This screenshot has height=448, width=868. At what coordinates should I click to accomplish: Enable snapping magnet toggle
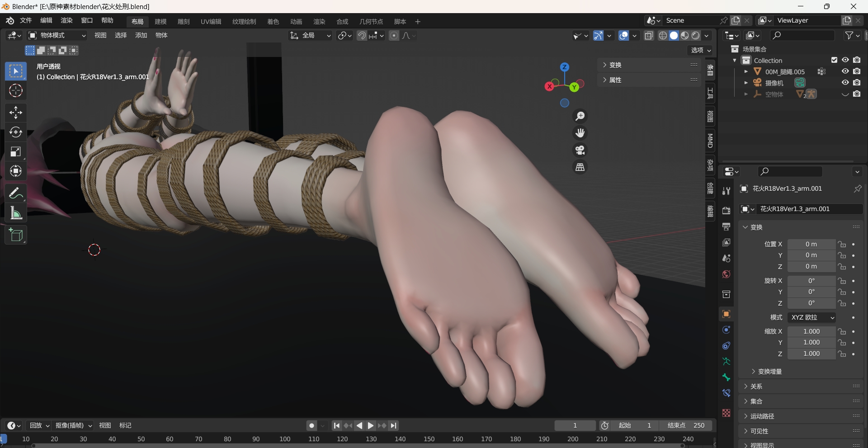pos(362,36)
